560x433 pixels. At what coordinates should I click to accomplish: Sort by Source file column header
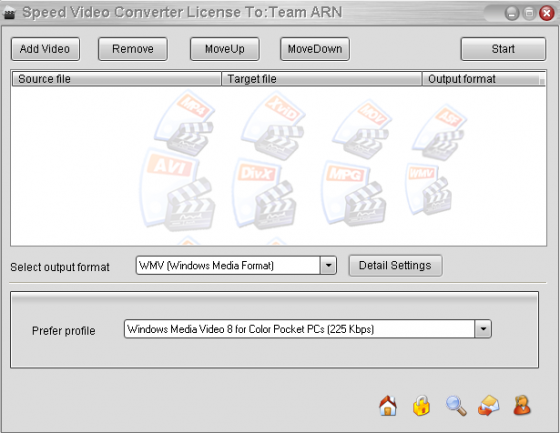pyautogui.click(x=117, y=79)
